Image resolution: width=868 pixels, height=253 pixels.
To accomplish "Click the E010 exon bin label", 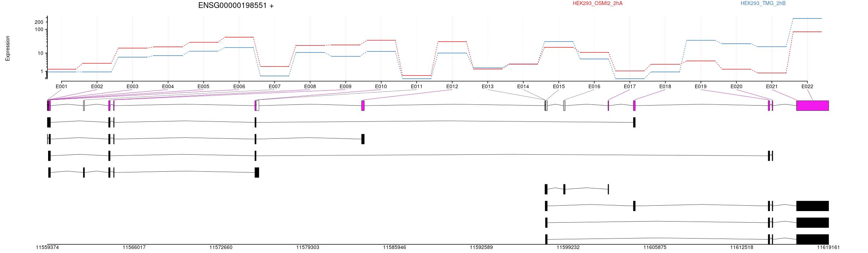I will coord(381,86).
